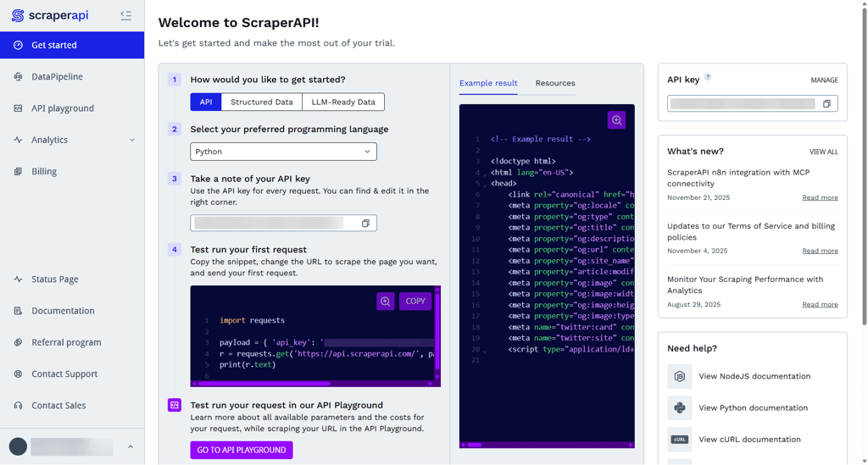Open the Python language dropdown
This screenshot has width=868, height=465.
click(x=283, y=152)
